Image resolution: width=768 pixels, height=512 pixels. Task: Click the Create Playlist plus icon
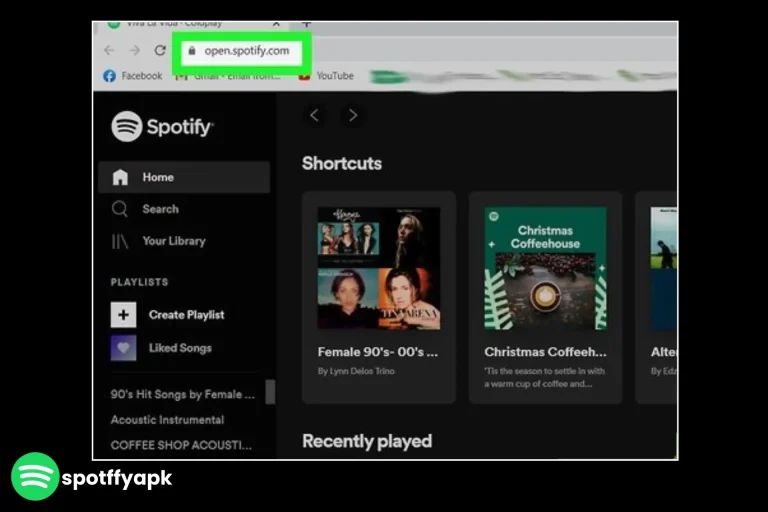[x=123, y=315]
